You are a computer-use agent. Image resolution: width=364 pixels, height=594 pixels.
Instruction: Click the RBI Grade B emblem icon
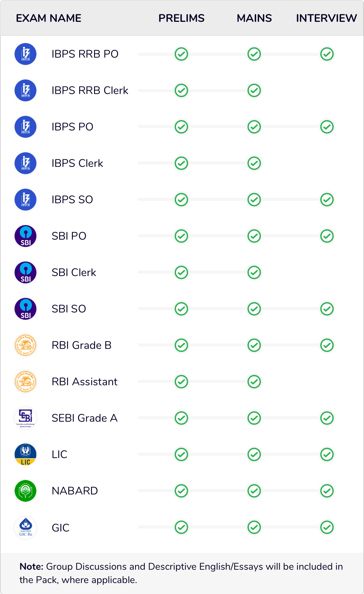[25, 345]
